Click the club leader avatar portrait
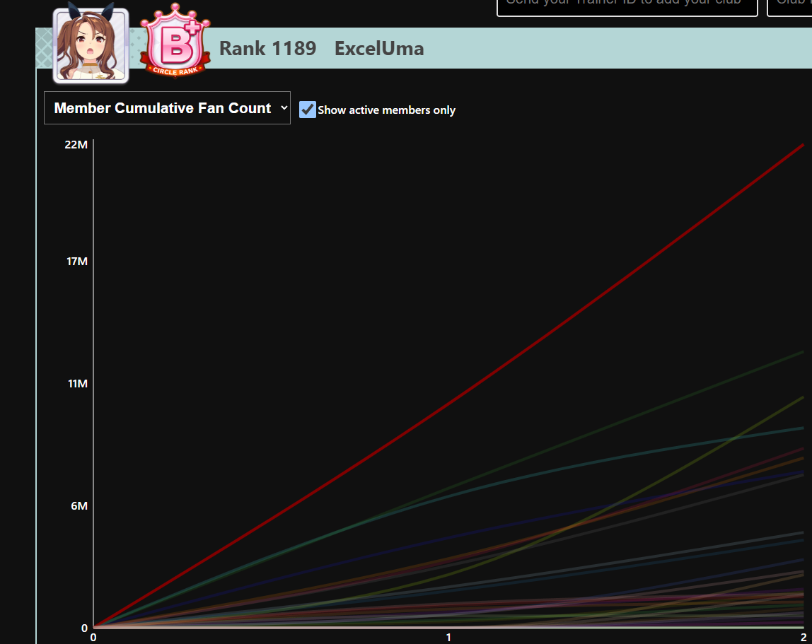 [91, 44]
